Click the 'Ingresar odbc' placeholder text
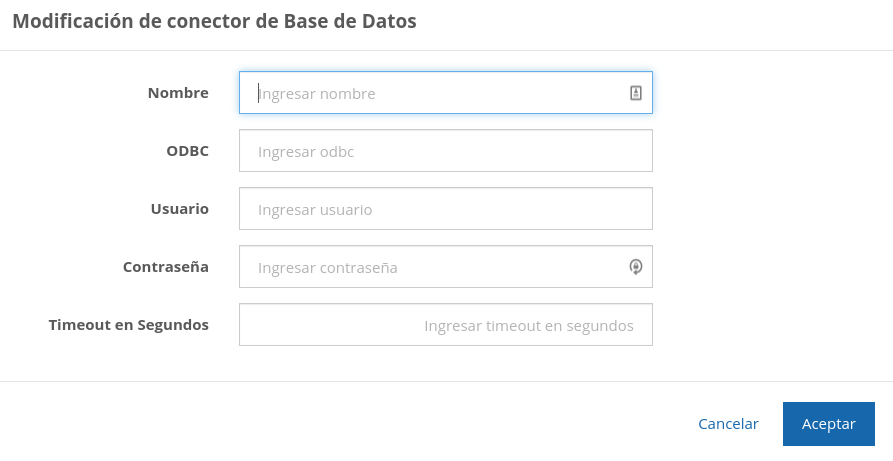 point(306,152)
